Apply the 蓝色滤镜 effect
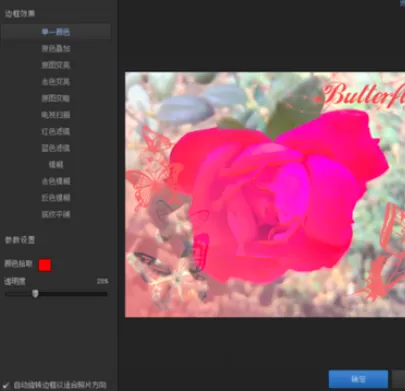This screenshot has height=391, width=405. click(56, 148)
